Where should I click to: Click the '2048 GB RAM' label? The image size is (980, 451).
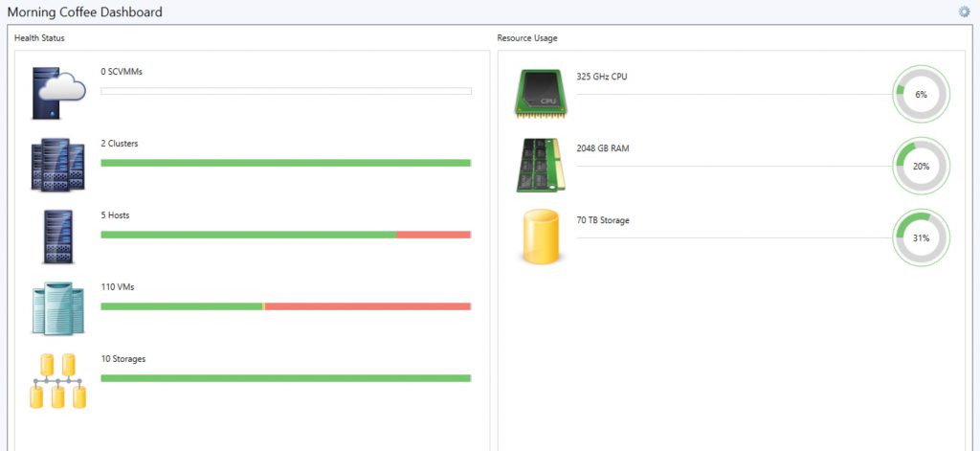[x=603, y=148]
